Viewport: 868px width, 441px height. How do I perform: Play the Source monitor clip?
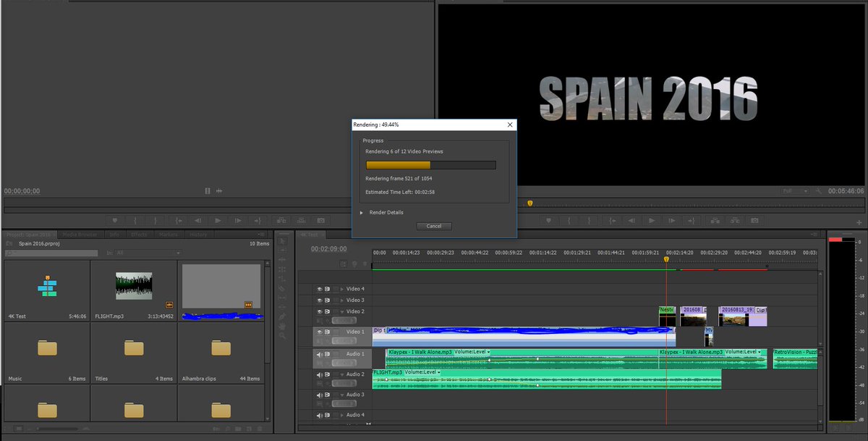(x=218, y=221)
